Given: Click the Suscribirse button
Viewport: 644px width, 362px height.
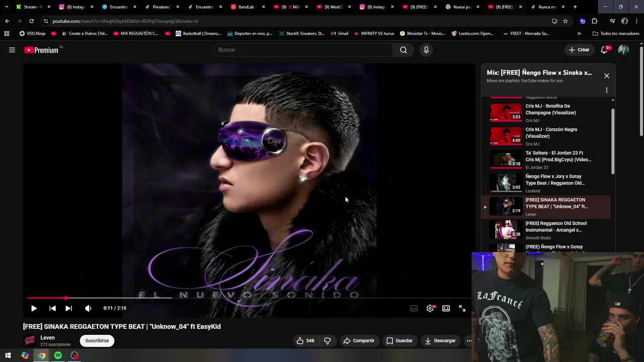Looking at the screenshot, I should 97,340.
